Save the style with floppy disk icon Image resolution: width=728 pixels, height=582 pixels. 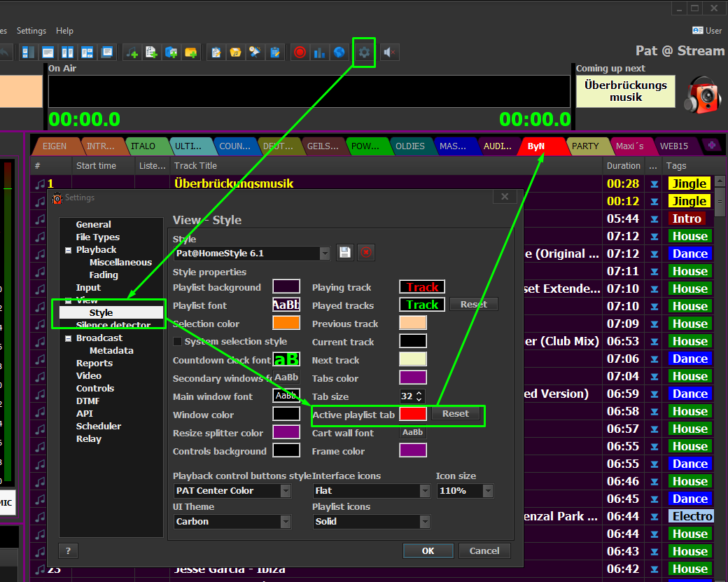pyautogui.click(x=345, y=254)
